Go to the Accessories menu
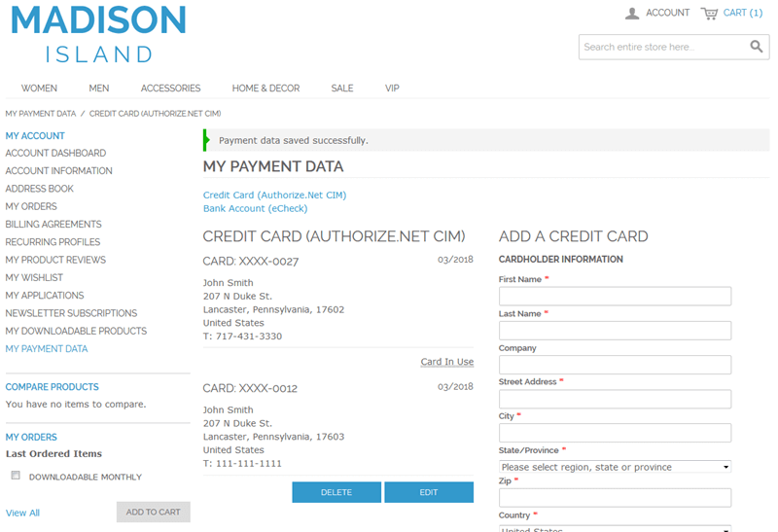778x532 pixels. tap(170, 89)
